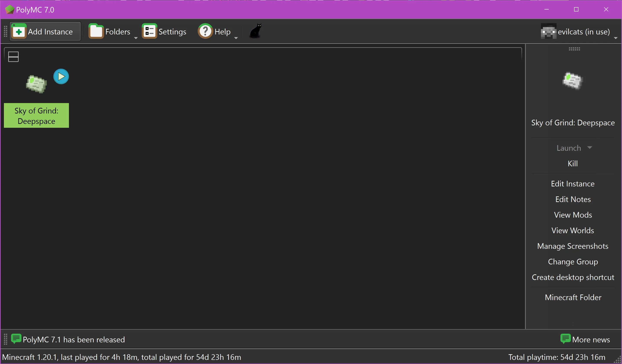Click the instance icon in the side panel
The width and height of the screenshot is (622, 364).
point(573,81)
